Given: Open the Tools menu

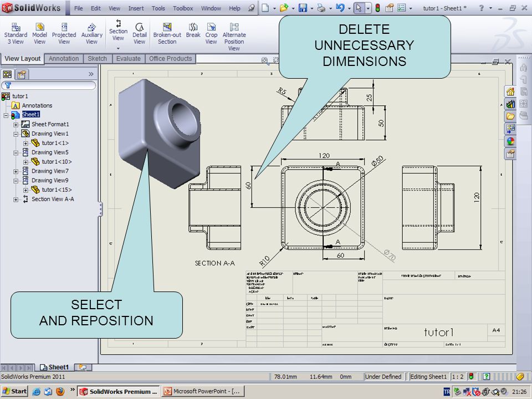Looking at the screenshot, I should pyautogui.click(x=158, y=8).
